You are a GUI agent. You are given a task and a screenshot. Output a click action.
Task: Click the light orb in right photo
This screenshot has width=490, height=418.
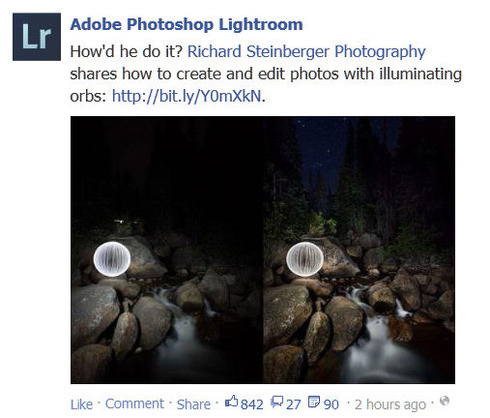[x=305, y=259]
